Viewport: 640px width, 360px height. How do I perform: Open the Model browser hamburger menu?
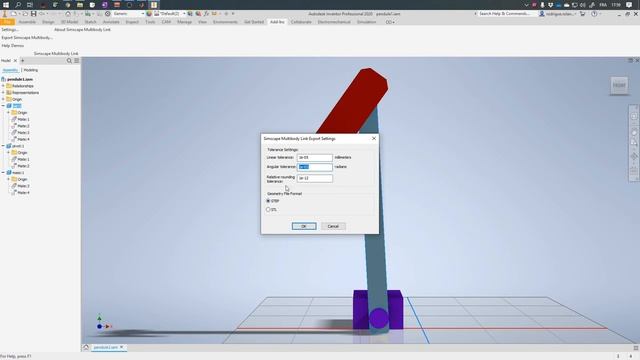click(76, 61)
